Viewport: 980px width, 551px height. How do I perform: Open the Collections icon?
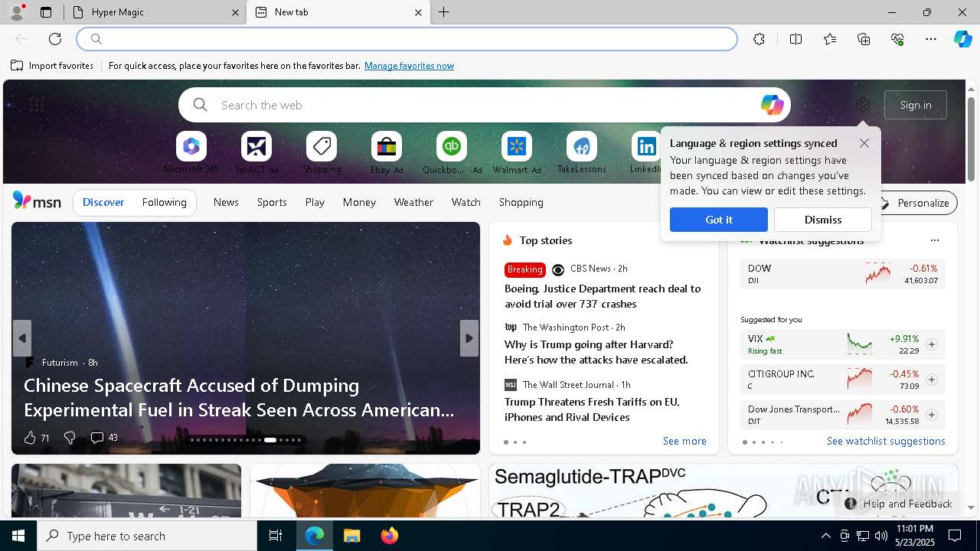pos(864,39)
